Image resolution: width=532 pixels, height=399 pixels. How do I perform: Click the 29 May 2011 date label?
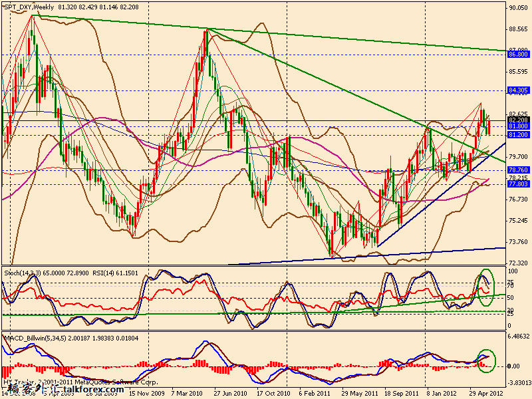[x=359, y=393]
